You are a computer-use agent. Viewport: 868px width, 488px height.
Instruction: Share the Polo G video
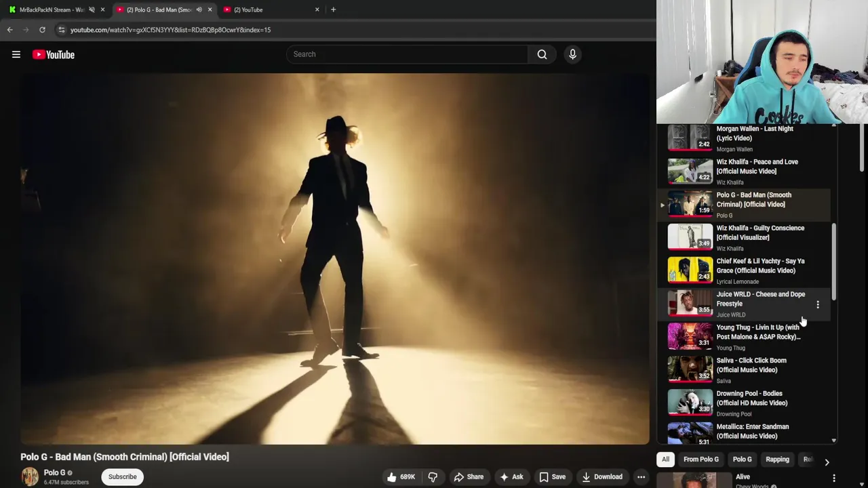(469, 476)
